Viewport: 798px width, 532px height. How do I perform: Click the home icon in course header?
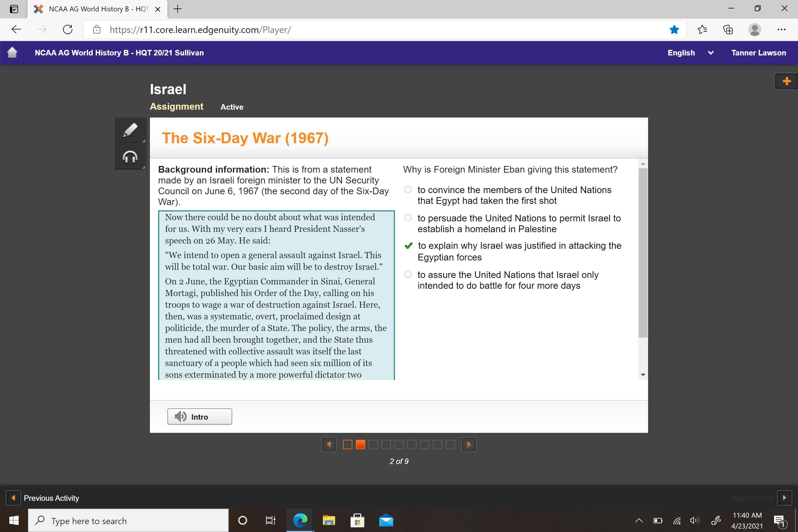pos(12,52)
